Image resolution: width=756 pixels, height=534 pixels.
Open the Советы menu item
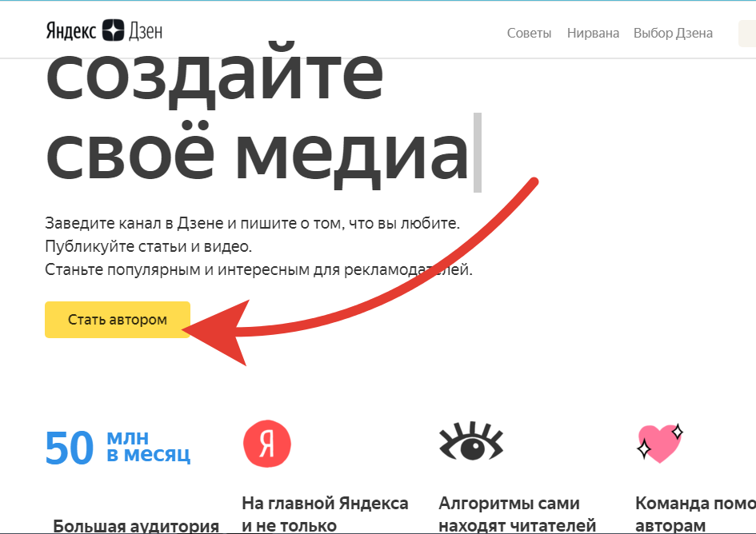(x=529, y=33)
